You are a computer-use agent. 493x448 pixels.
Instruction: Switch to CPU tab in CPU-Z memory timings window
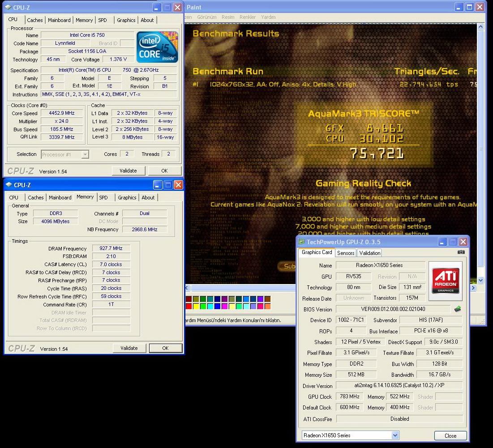pos(14,198)
